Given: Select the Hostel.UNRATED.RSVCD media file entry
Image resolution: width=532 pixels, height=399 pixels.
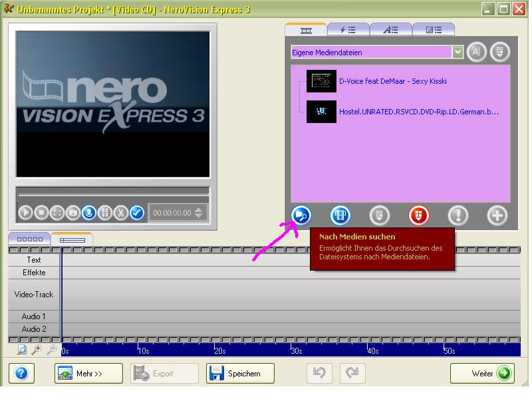Looking at the screenshot, I should tap(419, 112).
